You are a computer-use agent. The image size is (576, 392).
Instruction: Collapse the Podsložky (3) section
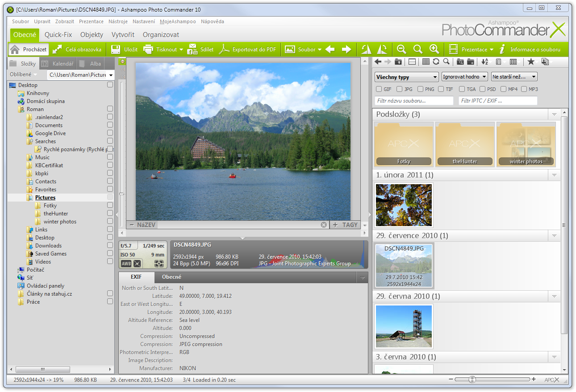point(554,114)
